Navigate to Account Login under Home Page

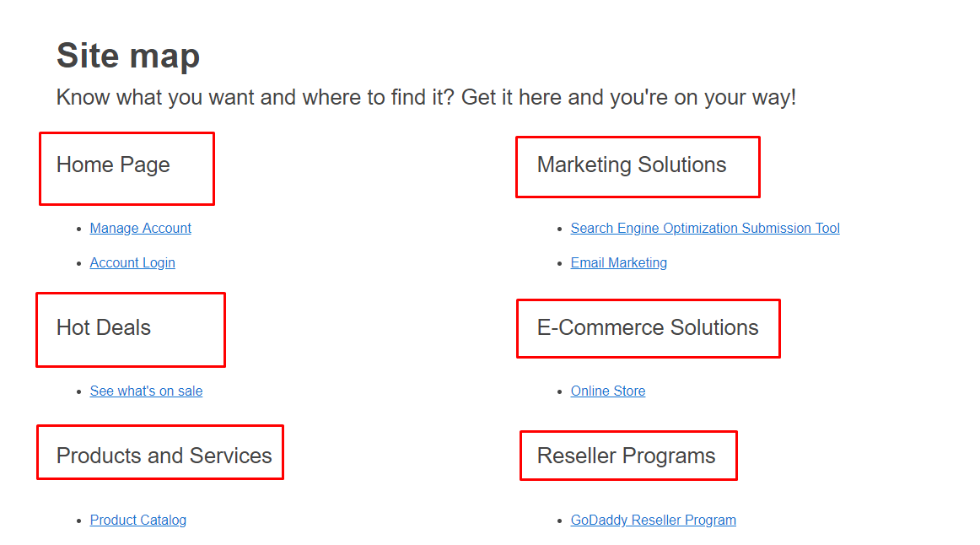pos(132,262)
